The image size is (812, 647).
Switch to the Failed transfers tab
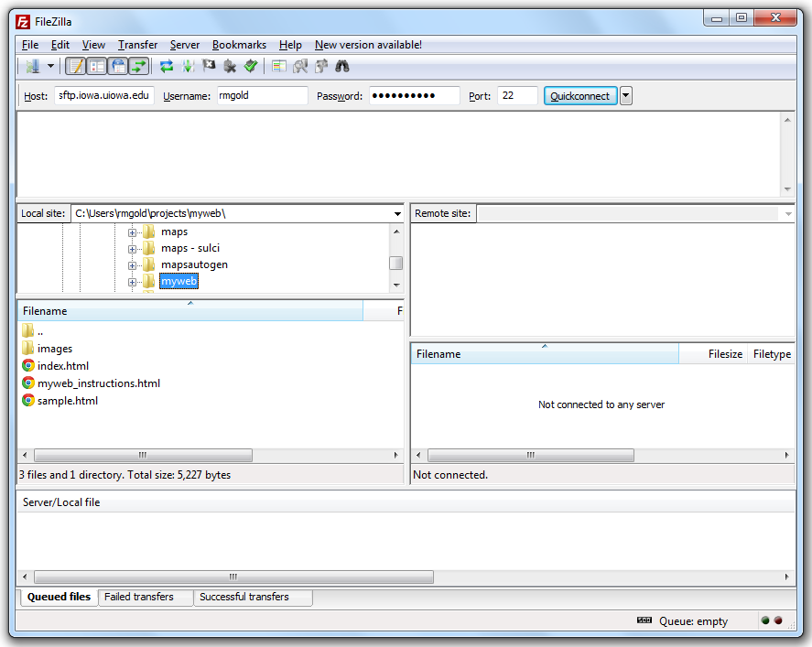(x=139, y=597)
